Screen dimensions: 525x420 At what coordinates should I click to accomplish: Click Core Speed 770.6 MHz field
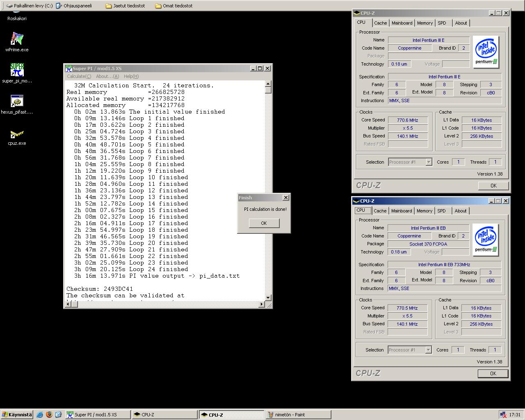(408, 120)
